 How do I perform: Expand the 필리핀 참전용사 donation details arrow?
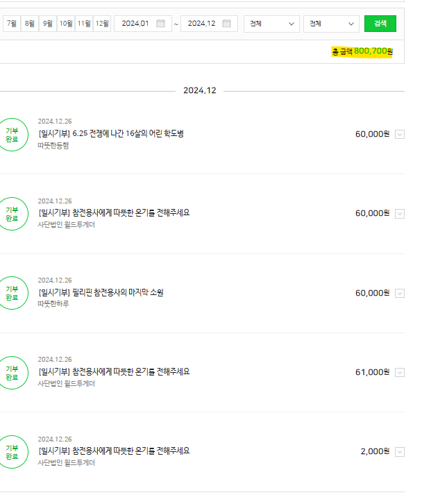tap(399, 294)
